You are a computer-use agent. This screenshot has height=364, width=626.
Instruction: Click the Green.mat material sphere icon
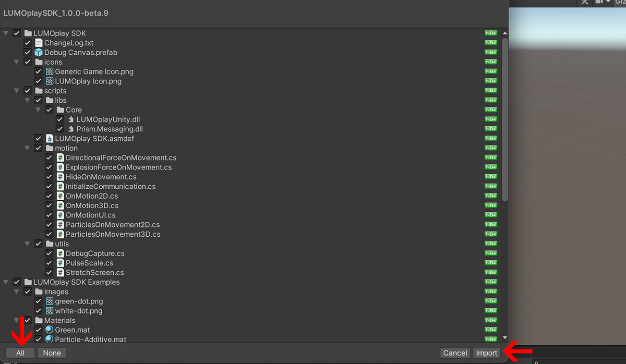click(50, 330)
